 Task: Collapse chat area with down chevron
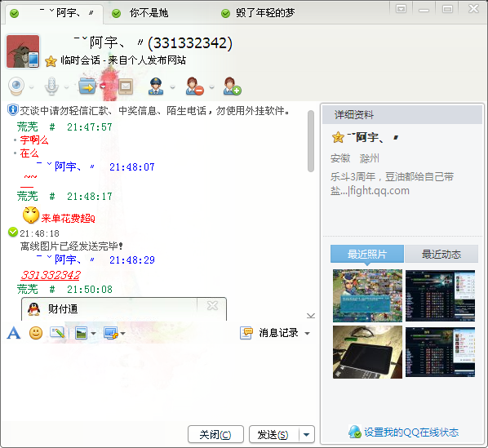pyautogui.click(x=311, y=316)
